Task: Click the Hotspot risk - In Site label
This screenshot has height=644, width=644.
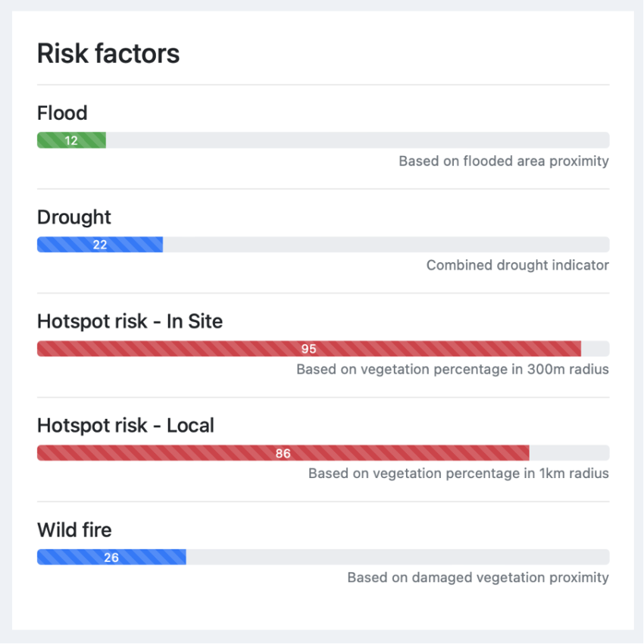Action: coord(130,321)
